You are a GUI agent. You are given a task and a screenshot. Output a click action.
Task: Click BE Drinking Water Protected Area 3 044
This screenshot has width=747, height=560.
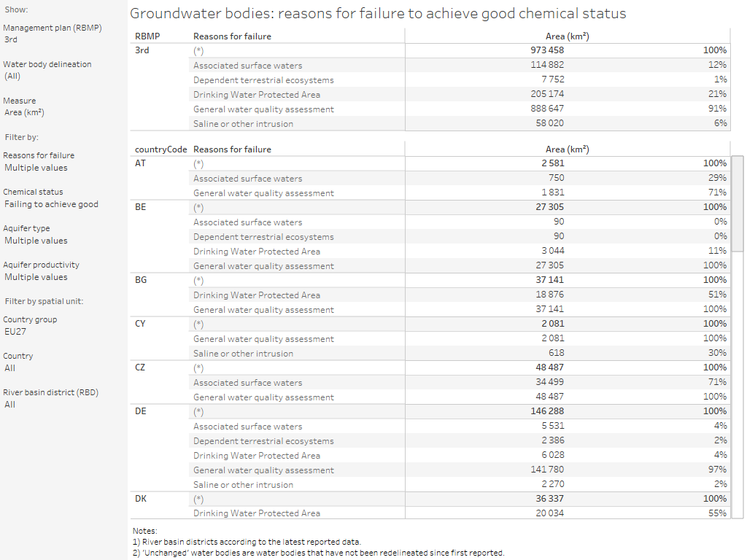pos(553,251)
